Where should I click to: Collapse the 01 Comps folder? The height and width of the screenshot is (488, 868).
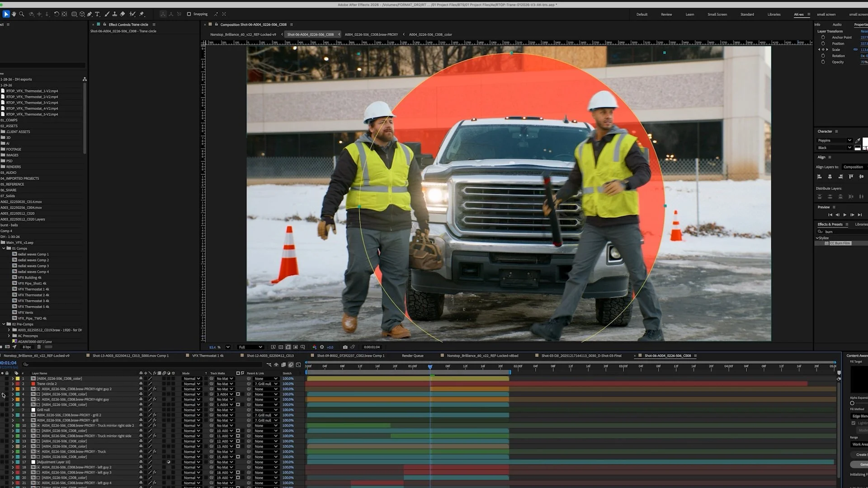pos(4,248)
